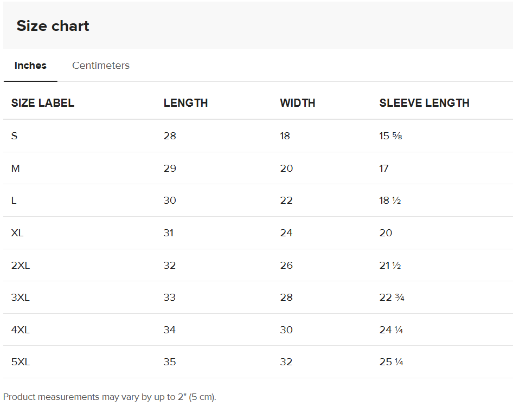Select the Inches tab
Screen dimensions: 513x420
pyautogui.click(x=30, y=66)
